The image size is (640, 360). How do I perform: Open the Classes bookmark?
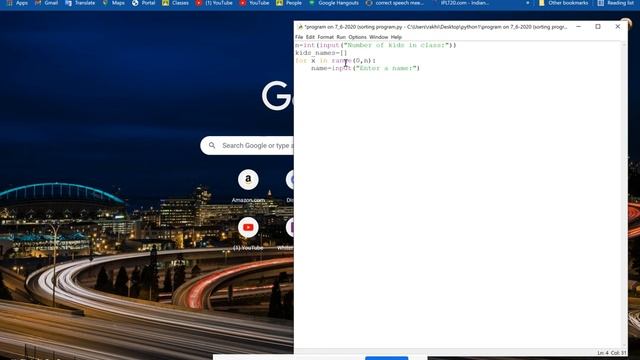click(175, 3)
